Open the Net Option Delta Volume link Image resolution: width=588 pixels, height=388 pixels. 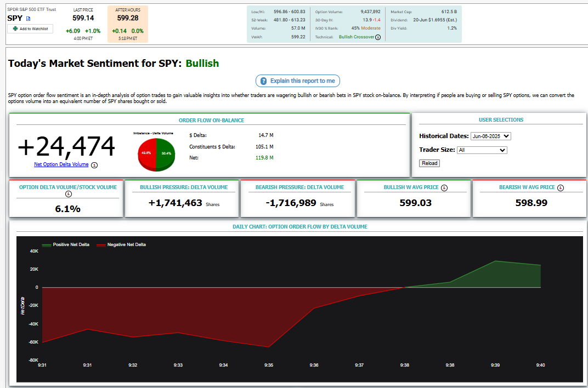point(61,164)
